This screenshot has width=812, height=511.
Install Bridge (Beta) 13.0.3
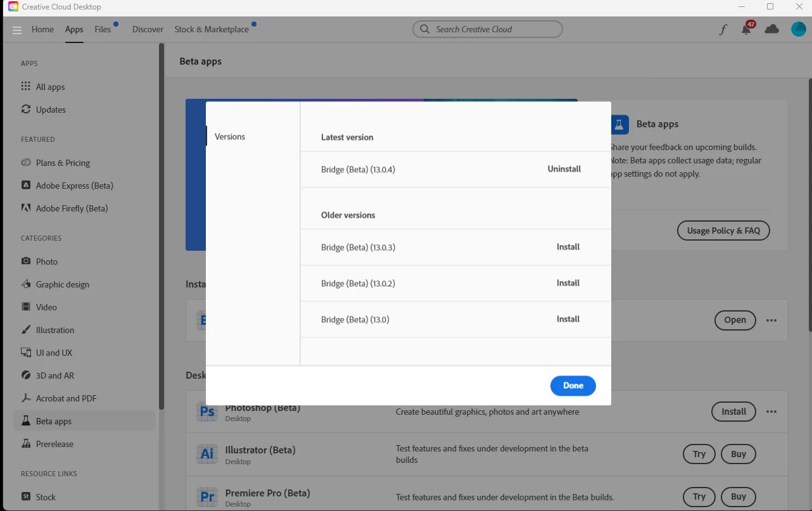click(568, 247)
